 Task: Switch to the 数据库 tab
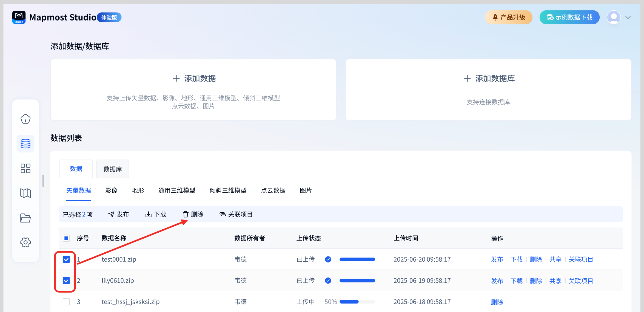pos(113,169)
